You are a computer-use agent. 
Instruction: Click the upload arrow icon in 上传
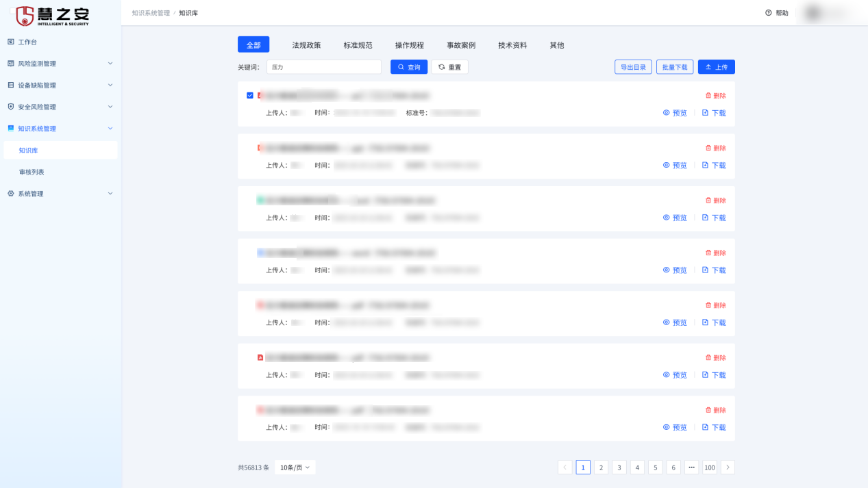(708, 67)
